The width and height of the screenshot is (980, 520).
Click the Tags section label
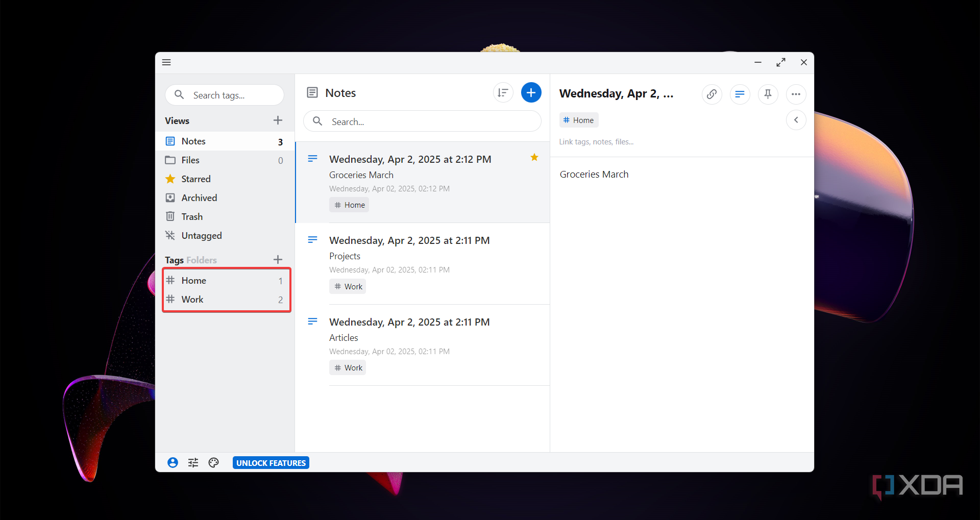tap(174, 260)
